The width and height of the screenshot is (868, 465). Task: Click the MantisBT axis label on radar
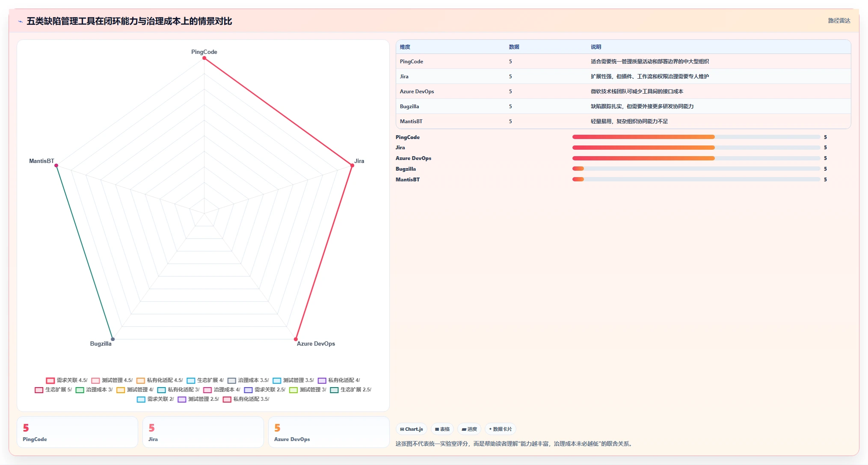(41, 161)
